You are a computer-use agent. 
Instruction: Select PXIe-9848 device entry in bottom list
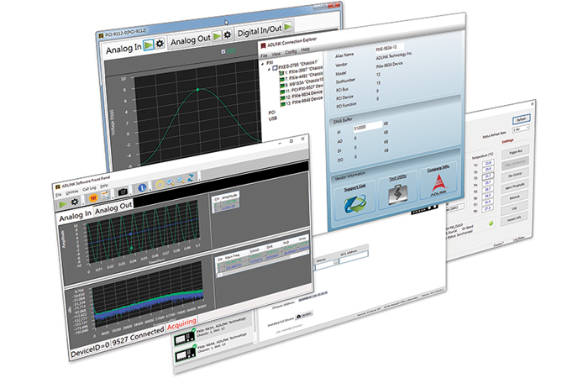[213, 347]
